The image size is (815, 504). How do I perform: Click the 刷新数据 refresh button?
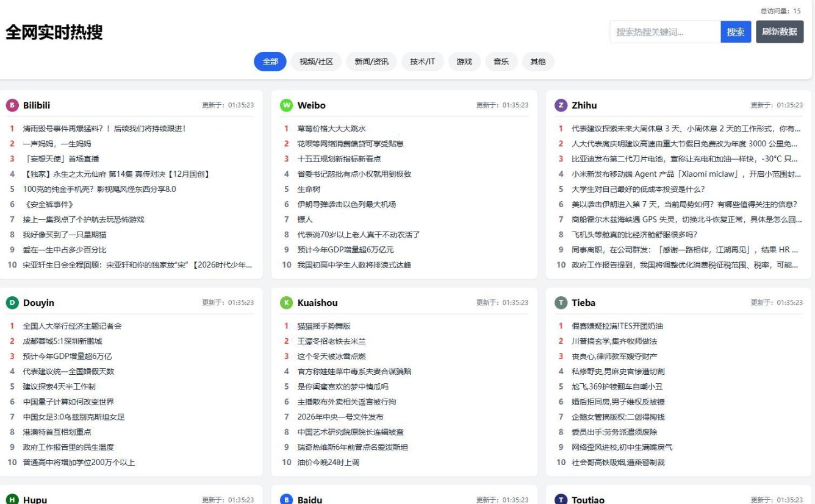pyautogui.click(x=779, y=32)
